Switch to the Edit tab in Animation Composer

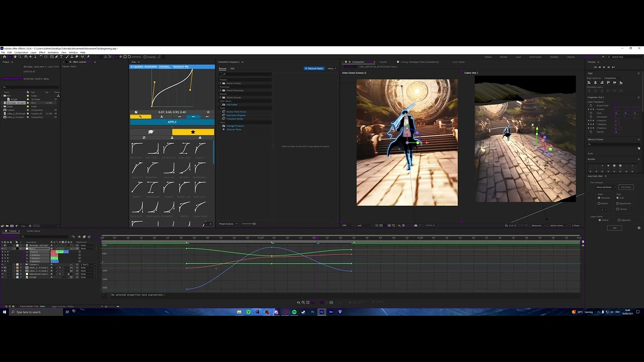(232, 68)
